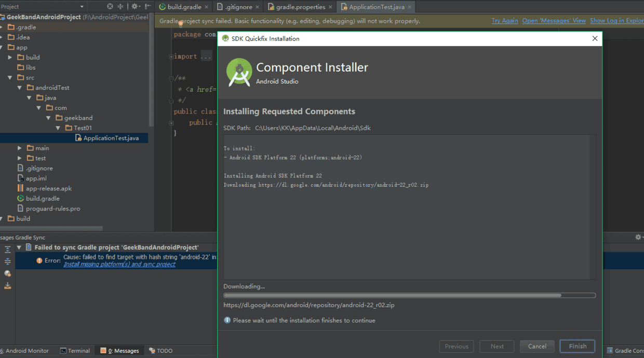Screen dimensions: 644x358
Task: Click the disabled Next button
Action: tap(497, 347)
